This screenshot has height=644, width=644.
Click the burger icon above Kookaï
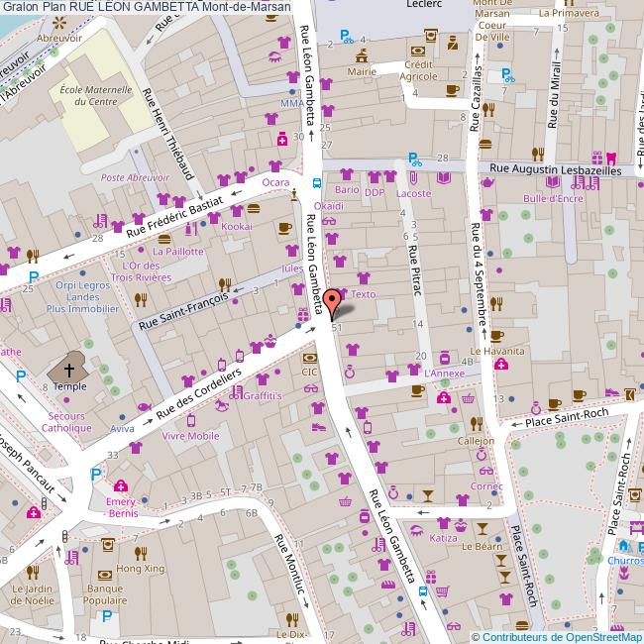point(254,209)
